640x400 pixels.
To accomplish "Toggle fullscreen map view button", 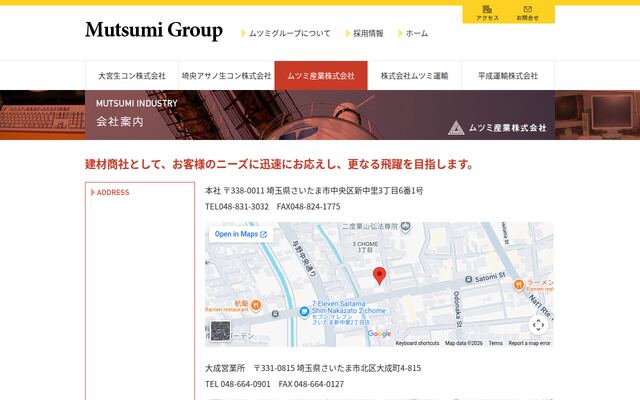I will (538, 325).
